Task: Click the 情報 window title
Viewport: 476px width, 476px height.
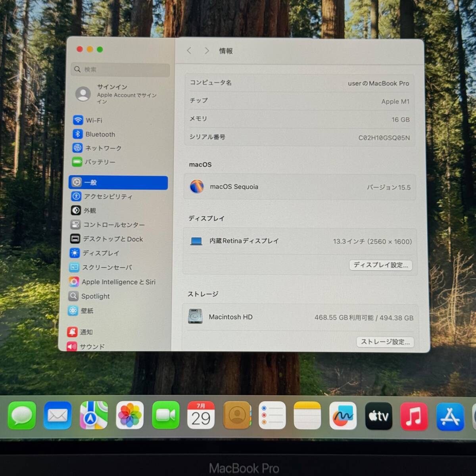Action: coord(226,51)
